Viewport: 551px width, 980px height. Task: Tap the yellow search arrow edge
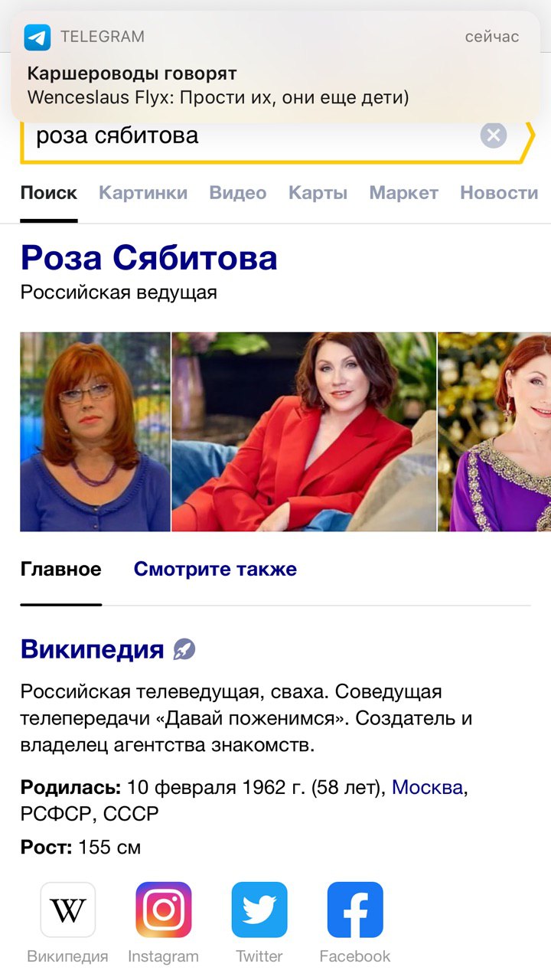(x=527, y=142)
